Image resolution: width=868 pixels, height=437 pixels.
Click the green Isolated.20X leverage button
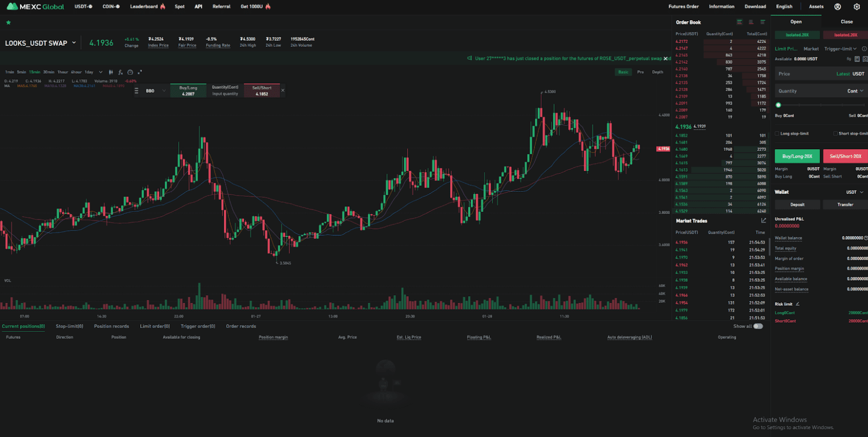tap(797, 35)
